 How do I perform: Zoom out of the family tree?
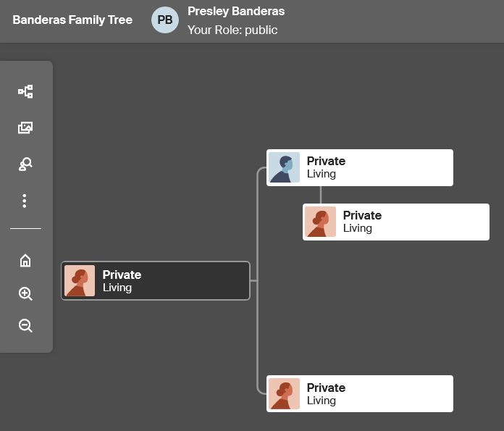pyautogui.click(x=25, y=325)
